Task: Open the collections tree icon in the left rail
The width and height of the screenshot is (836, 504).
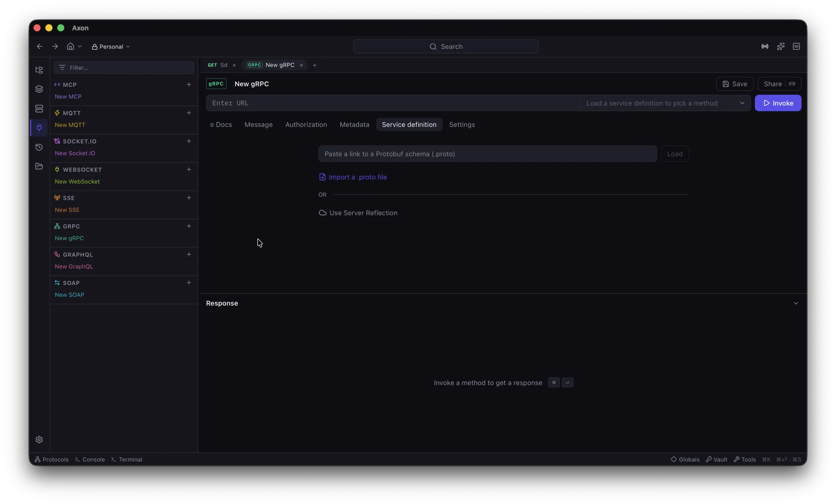Action: click(x=39, y=70)
